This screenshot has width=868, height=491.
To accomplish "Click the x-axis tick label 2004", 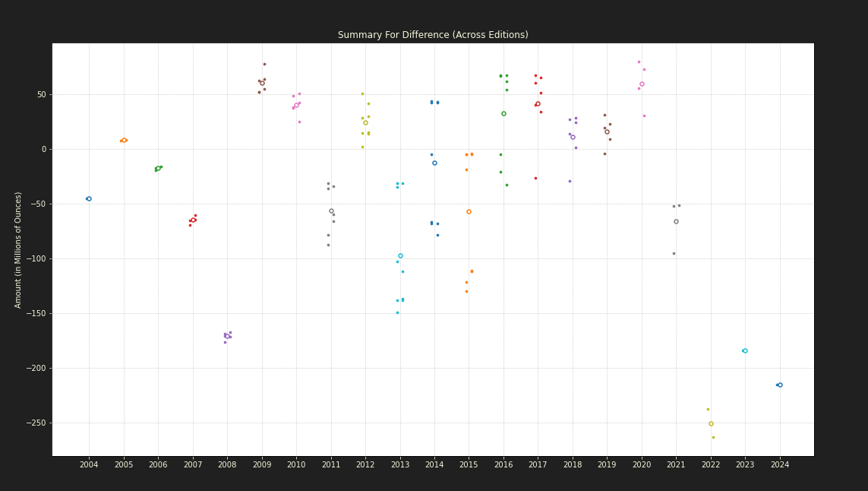I will click(x=89, y=464).
